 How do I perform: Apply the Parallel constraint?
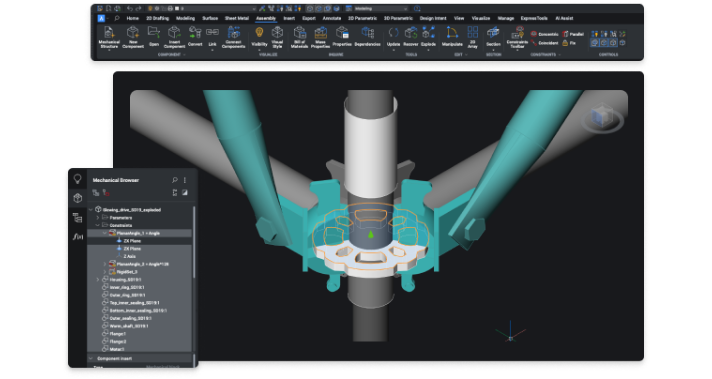[574, 34]
